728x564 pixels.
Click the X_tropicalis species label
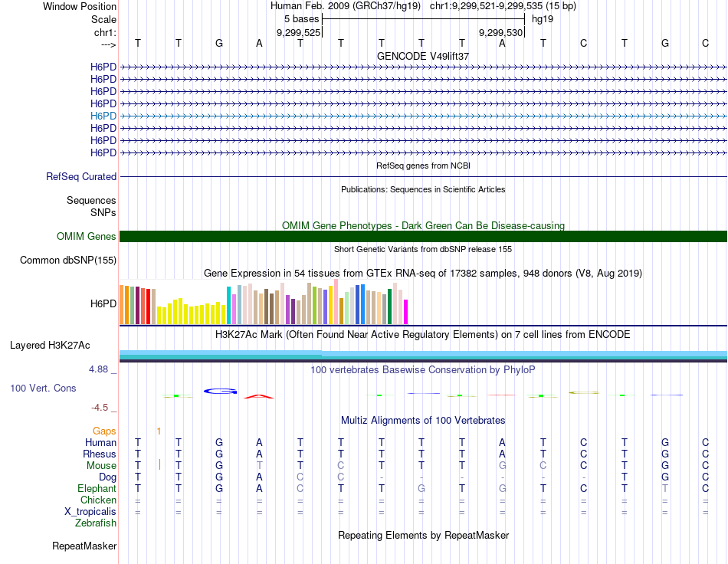[90, 512]
